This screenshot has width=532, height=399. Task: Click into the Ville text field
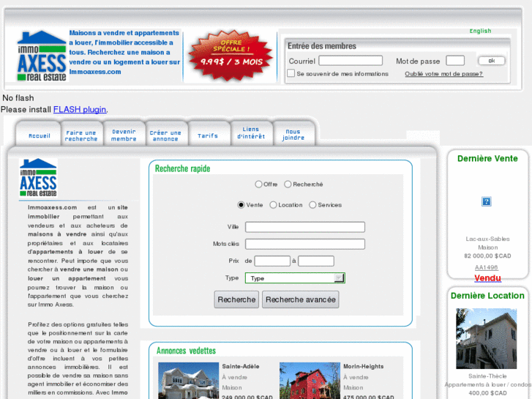tap(305, 227)
